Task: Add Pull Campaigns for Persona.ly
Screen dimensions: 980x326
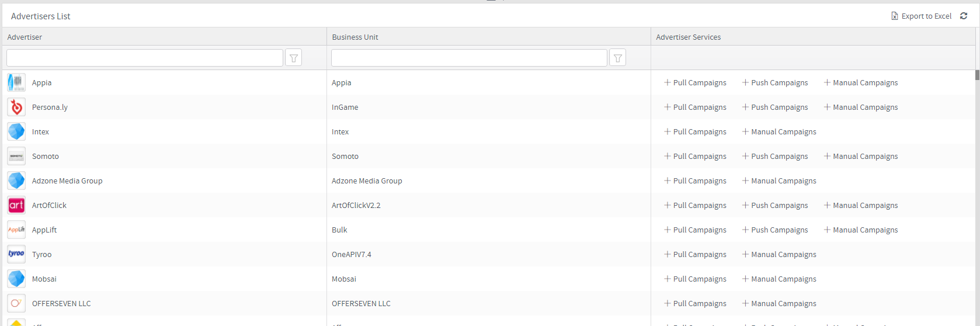Action: (x=695, y=107)
